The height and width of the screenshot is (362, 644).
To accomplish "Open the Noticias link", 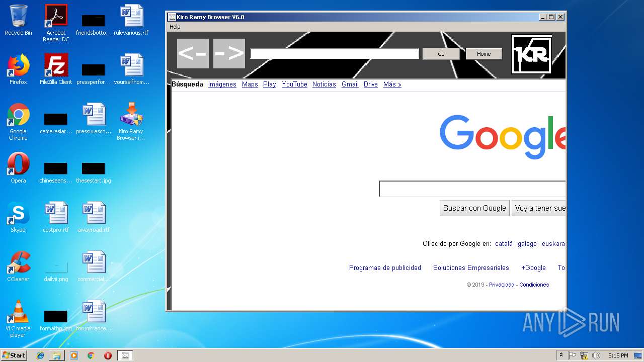I will pos(324,84).
